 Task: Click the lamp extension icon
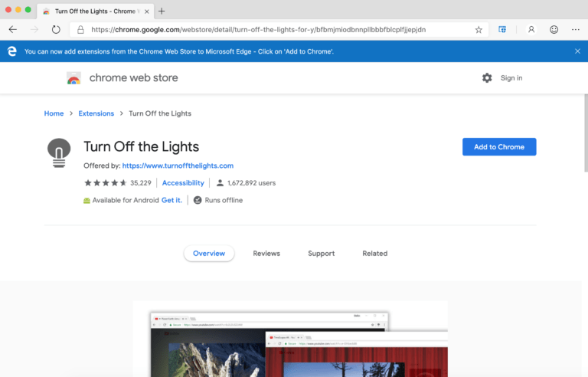click(59, 152)
